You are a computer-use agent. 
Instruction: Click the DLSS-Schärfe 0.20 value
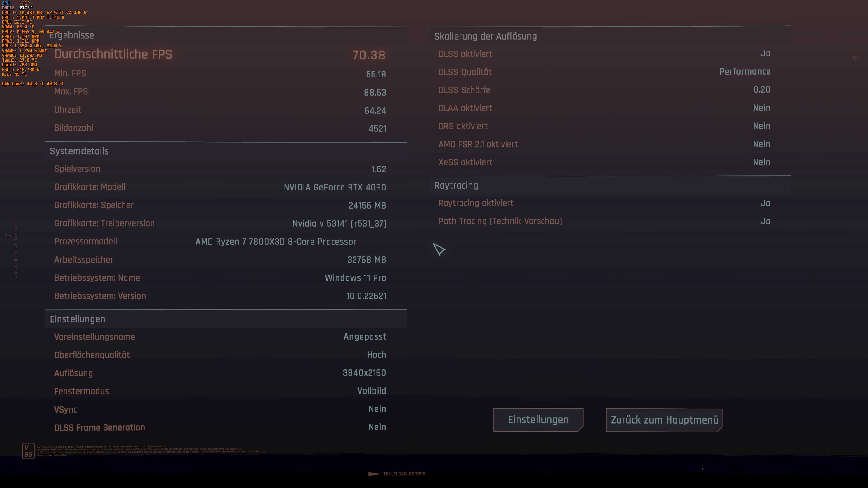[762, 90]
